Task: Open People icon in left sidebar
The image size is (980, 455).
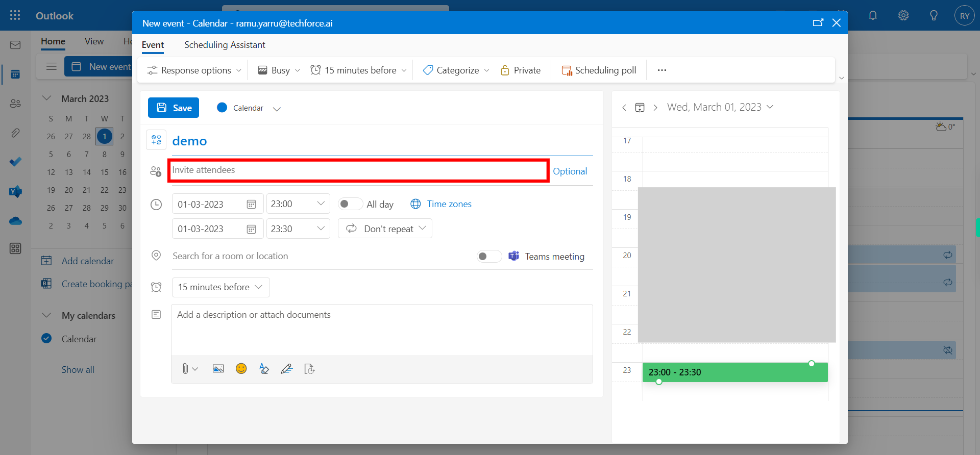Action: click(15, 104)
